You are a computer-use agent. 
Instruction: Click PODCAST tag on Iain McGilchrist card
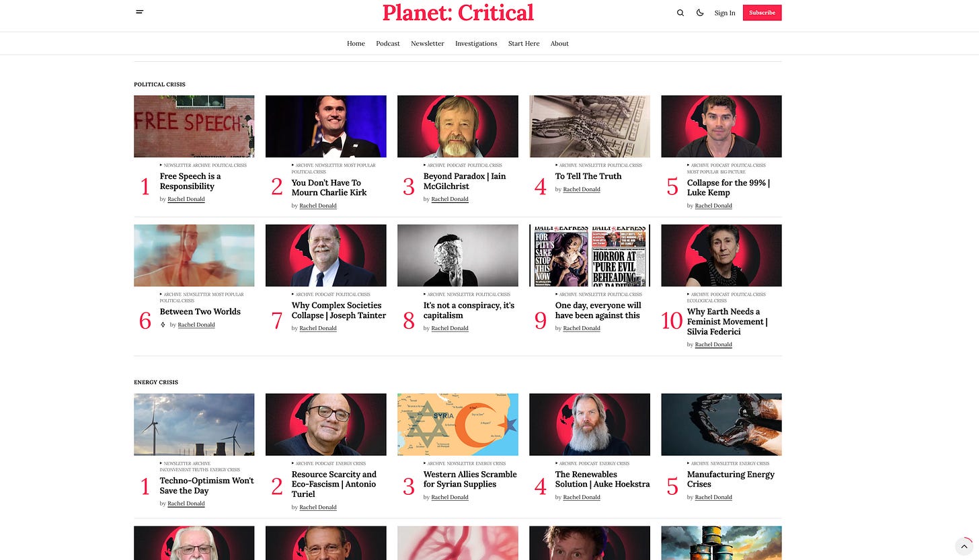click(x=457, y=165)
